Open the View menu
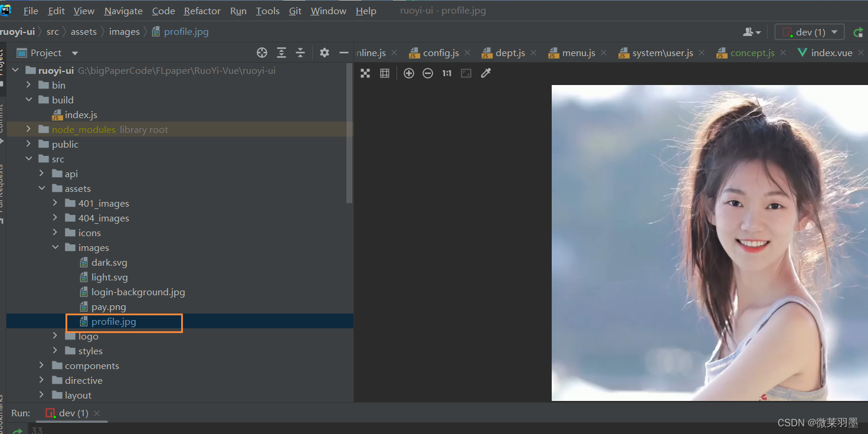The image size is (868, 434). 84,11
